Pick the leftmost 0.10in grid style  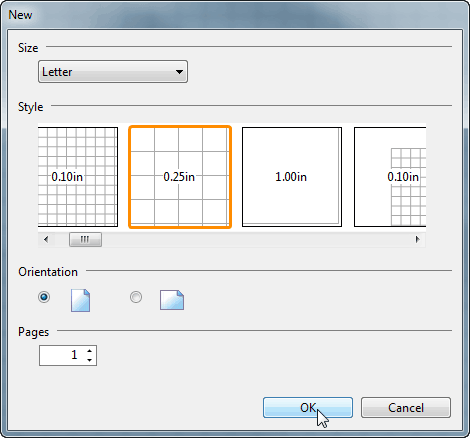[78, 177]
